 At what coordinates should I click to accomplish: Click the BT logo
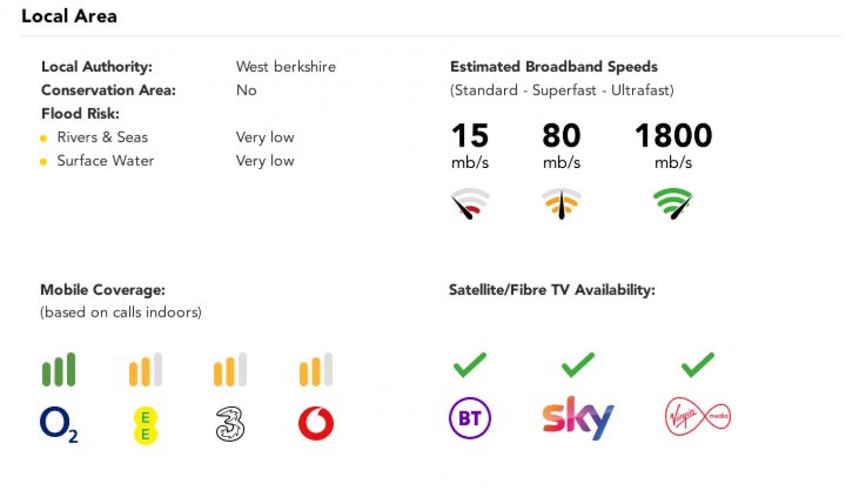pos(470,417)
